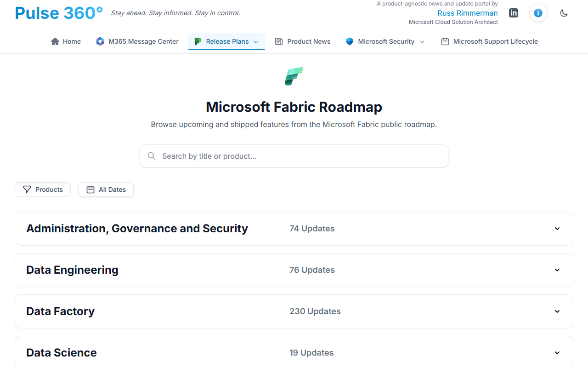Open the Microsoft Security dropdown chevron

point(422,41)
